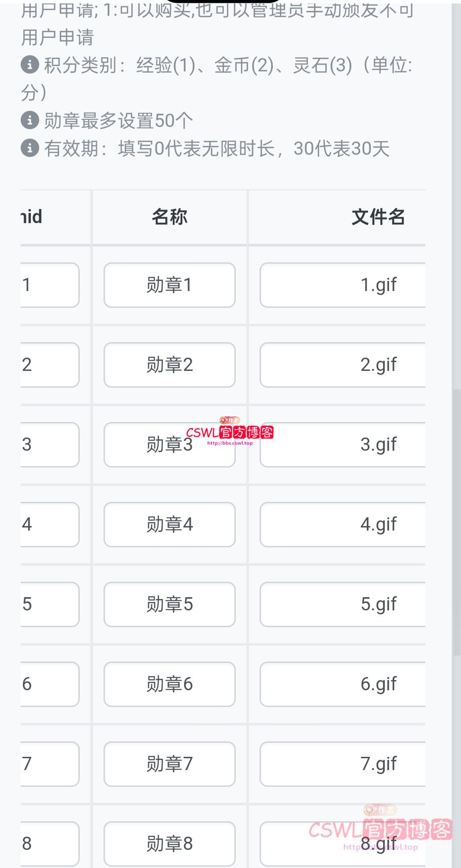This screenshot has width=461, height=868.
Task: Select the 6.gif filename field
Action: tap(343, 684)
